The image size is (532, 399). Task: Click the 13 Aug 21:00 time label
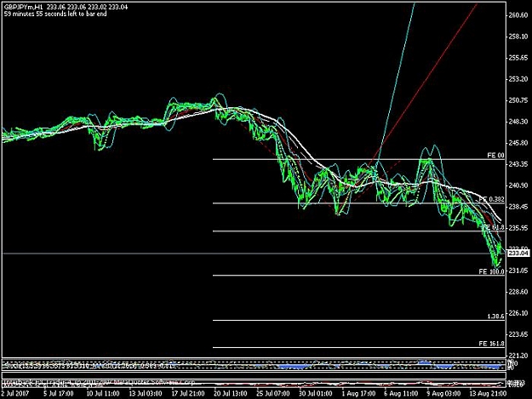[x=488, y=394]
